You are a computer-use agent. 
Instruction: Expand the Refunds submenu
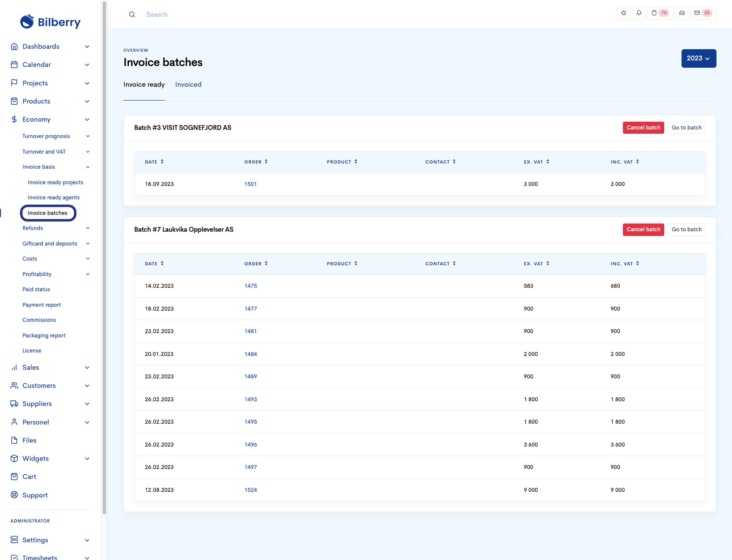coord(88,228)
